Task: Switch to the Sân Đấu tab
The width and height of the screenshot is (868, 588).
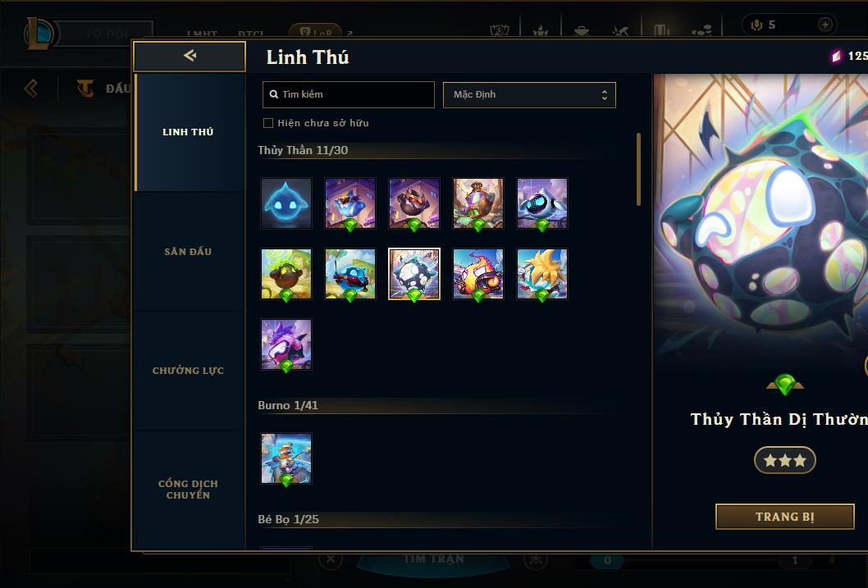Action: click(x=188, y=252)
